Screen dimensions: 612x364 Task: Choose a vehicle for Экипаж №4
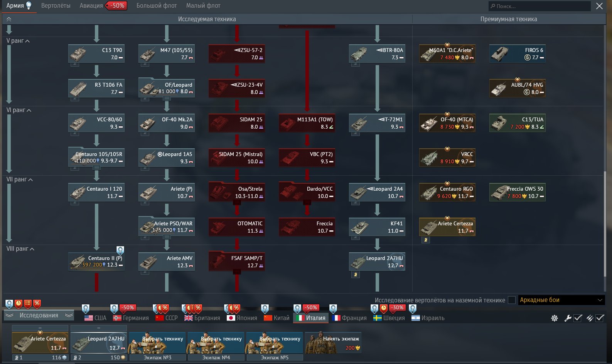click(216, 343)
